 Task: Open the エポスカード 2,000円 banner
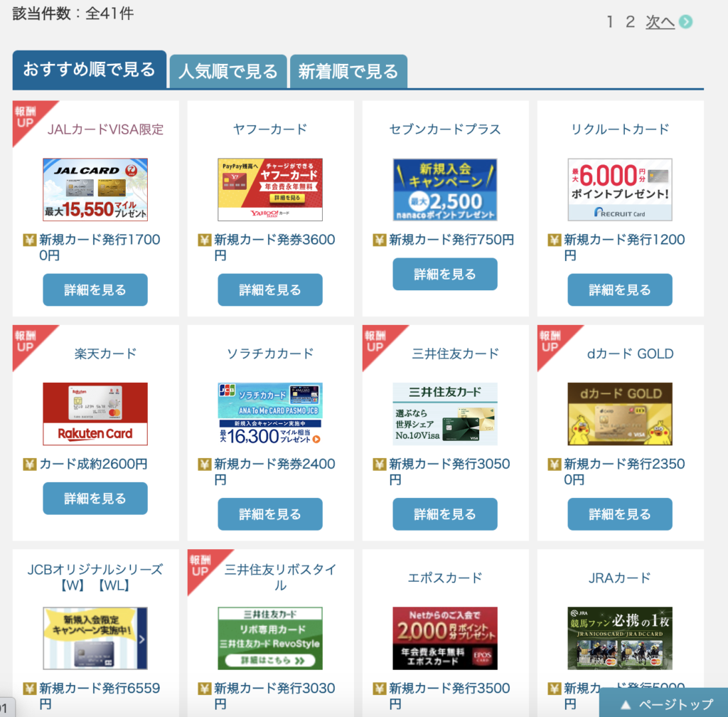coord(445,638)
